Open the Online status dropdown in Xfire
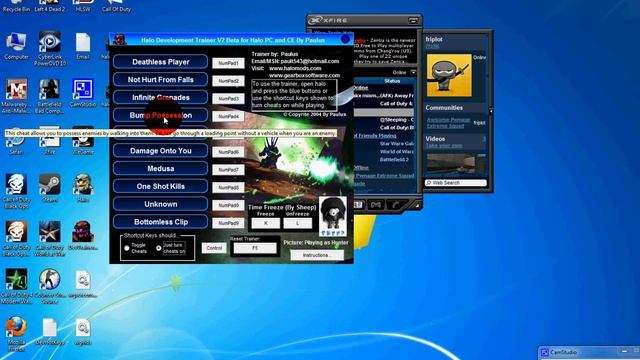Screen dimensions: 640x360 click(413, 72)
